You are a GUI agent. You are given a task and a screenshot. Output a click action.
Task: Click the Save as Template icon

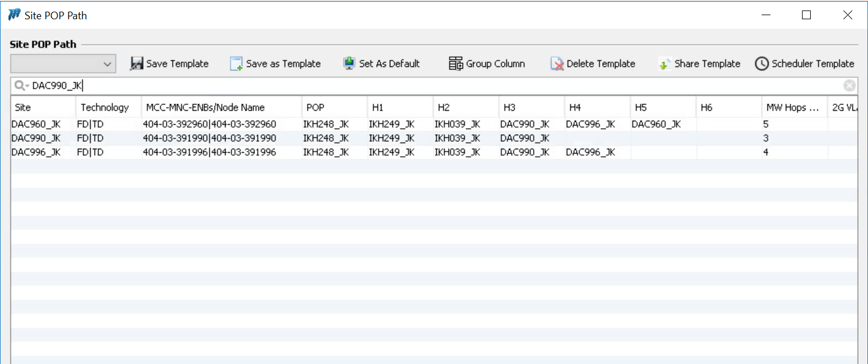click(236, 64)
